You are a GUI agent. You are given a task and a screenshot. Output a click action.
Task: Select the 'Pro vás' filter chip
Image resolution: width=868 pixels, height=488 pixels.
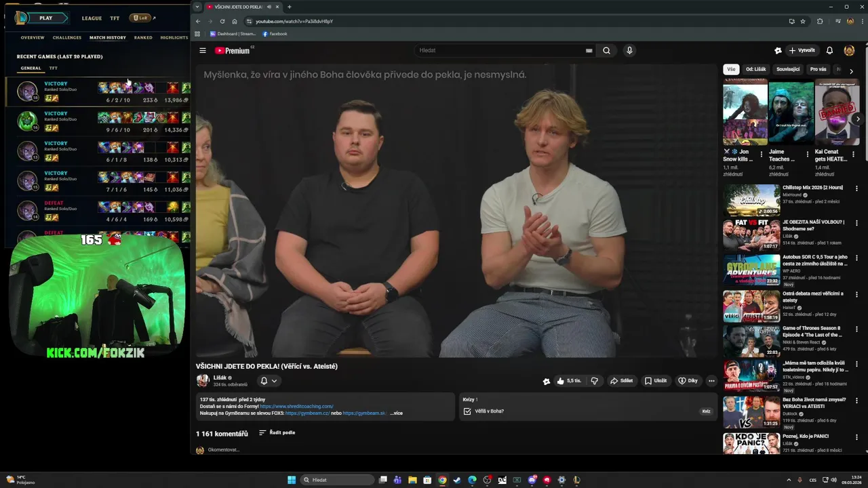coord(818,69)
